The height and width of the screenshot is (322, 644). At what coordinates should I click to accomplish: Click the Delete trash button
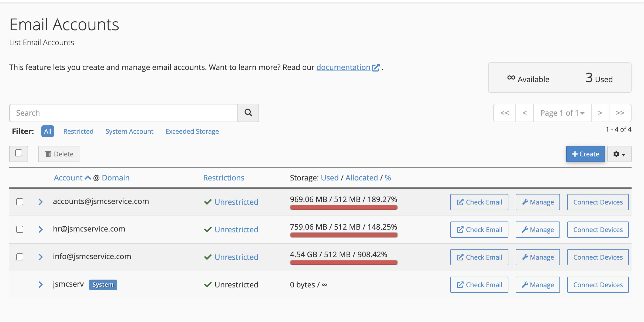pyautogui.click(x=59, y=154)
